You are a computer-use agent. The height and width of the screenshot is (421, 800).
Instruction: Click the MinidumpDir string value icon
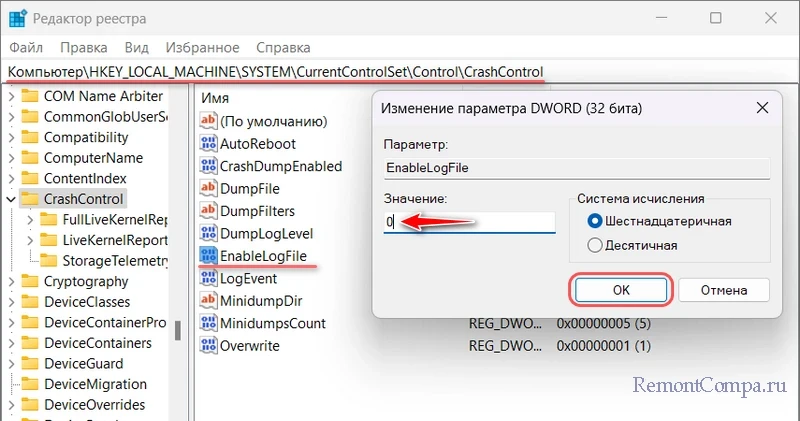(x=208, y=301)
